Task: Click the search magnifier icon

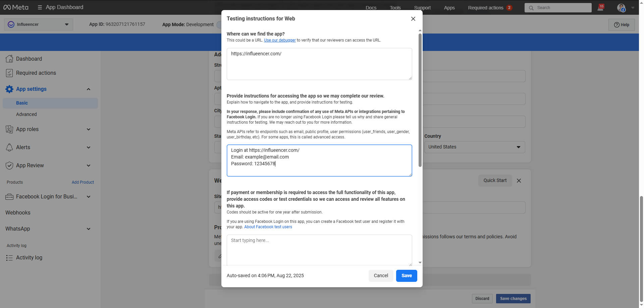Action: (x=531, y=8)
